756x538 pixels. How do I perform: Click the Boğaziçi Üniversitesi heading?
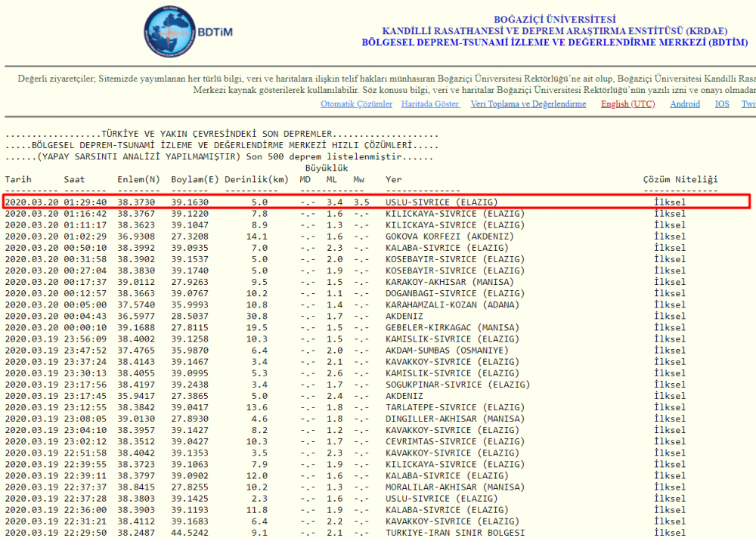click(x=554, y=19)
